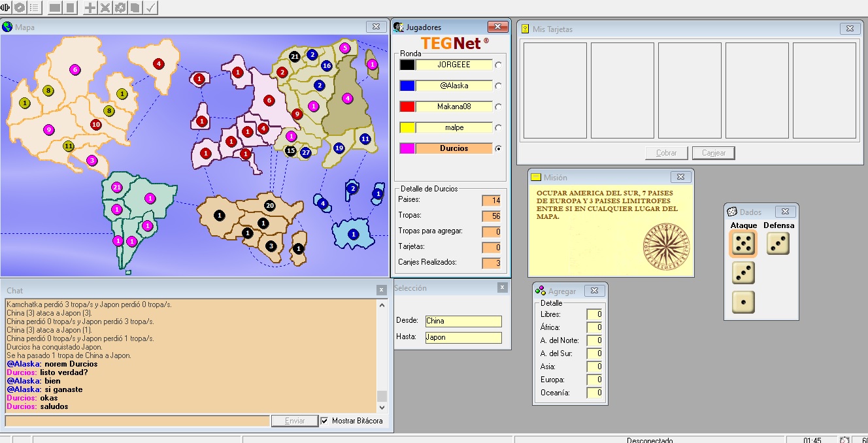868x443 pixels.
Task: Select the black 20 troop marker in Africa
Action: [x=270, y=205]
